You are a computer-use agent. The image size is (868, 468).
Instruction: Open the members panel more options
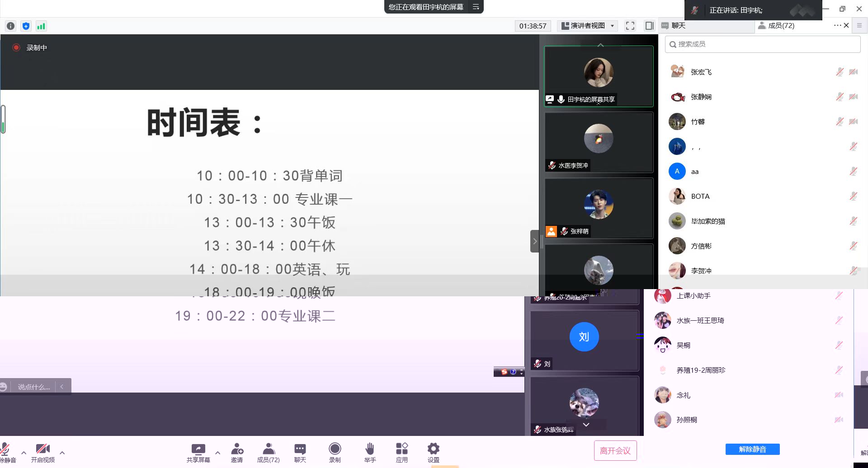coord(837,26)
